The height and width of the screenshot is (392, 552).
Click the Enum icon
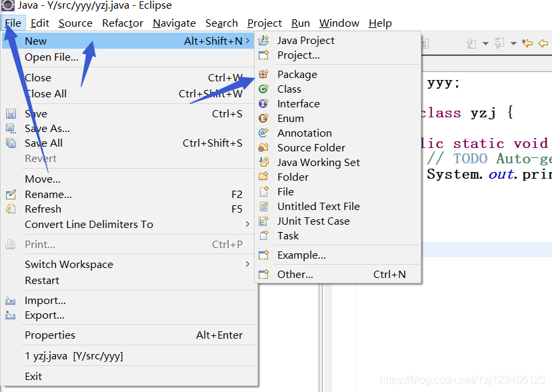[264, 119]
